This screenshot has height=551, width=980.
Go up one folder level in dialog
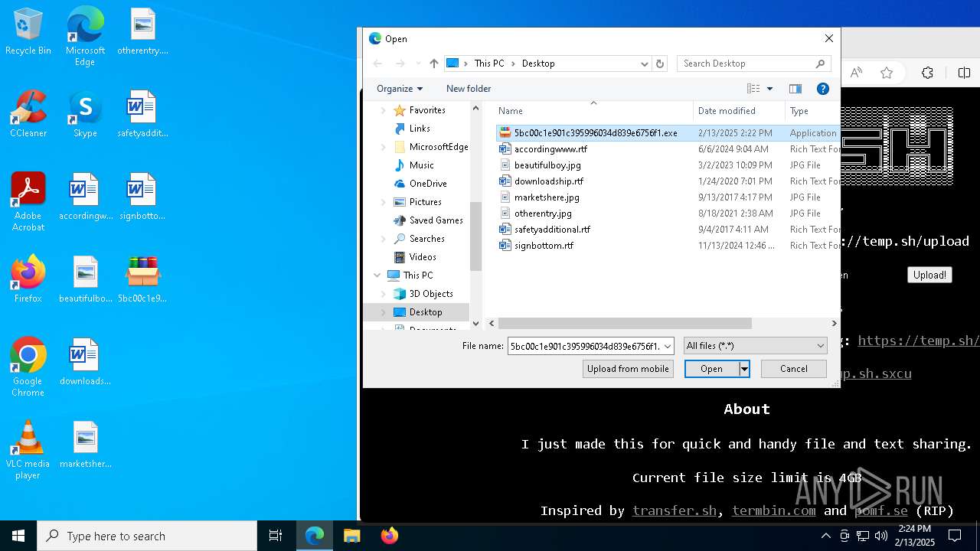click(x=434, y=64)
